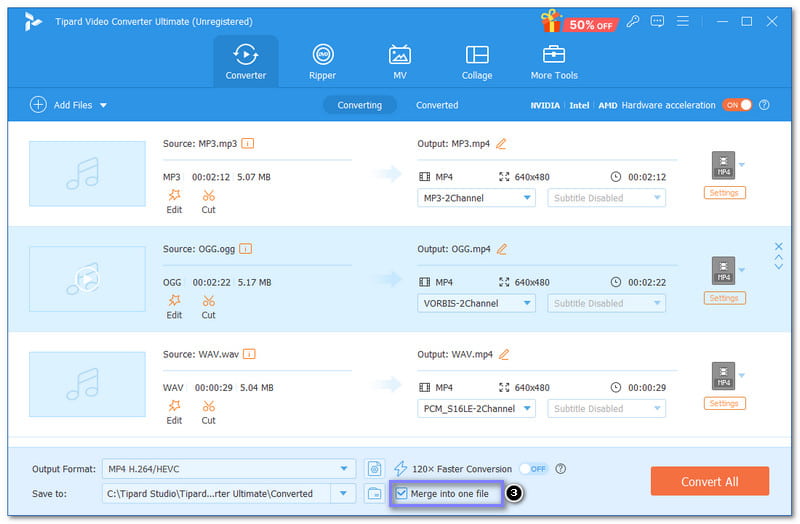Click the MP4 format icon for MP3 row
This screenshot has height=524, width=800.
(x=723, y=165)
